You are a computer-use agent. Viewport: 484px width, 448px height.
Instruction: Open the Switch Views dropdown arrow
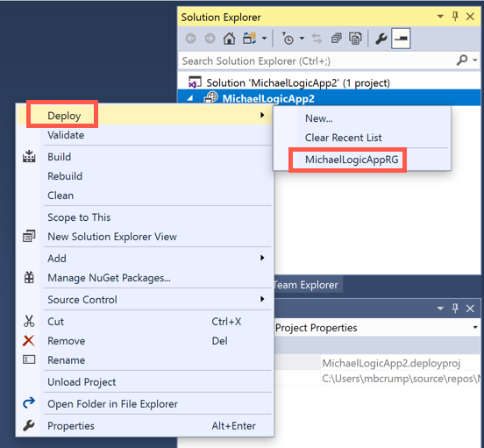pos(264,39)
